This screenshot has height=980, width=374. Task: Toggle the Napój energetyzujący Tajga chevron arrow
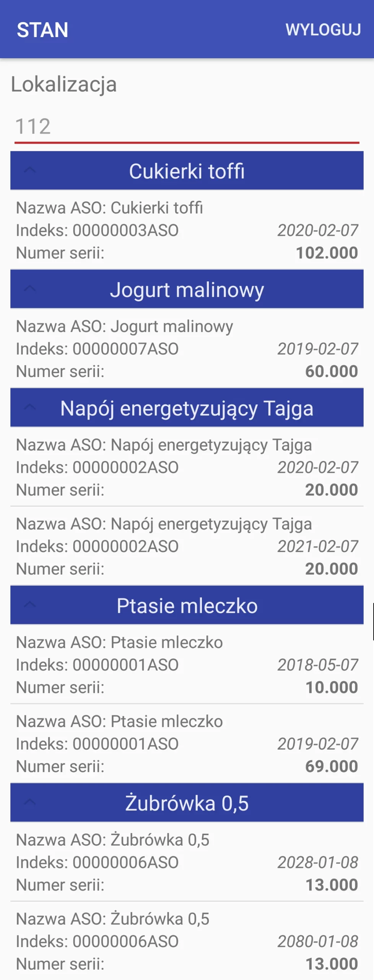(30, 407)
